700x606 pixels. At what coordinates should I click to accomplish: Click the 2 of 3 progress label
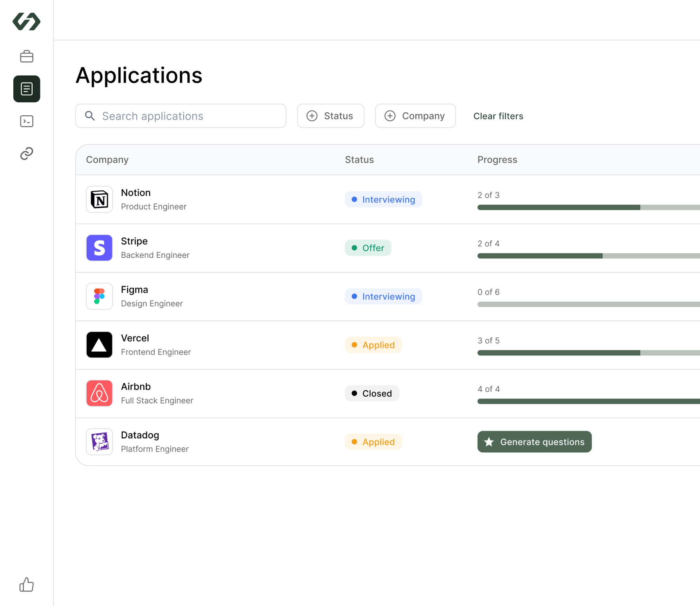click(x=488, y=195)
